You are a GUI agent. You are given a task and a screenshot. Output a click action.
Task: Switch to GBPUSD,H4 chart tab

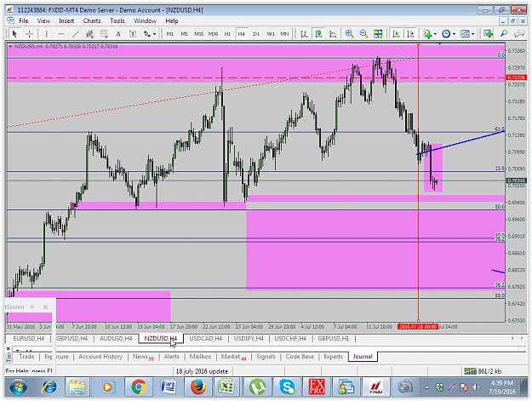click(x=72, y=338)
